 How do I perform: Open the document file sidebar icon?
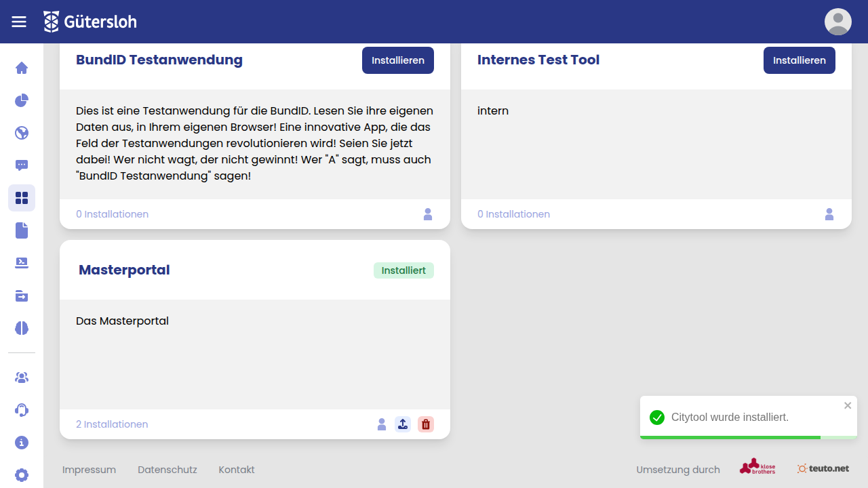22,230
